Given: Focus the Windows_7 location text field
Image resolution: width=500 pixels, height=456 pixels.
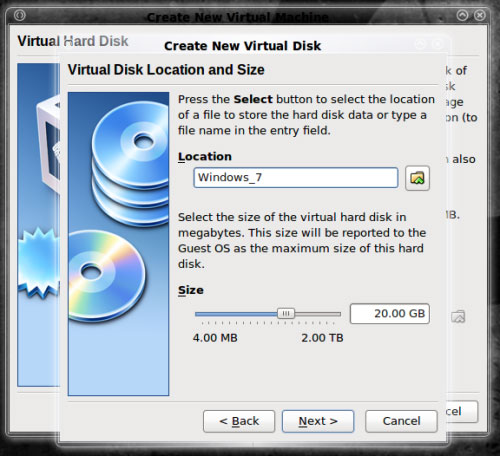Looking at the screenshot, I should (296, 178).
